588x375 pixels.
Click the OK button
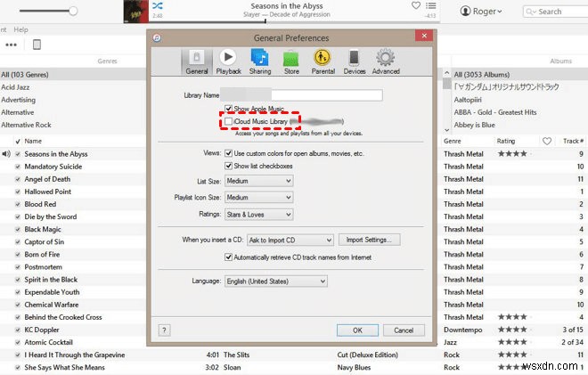point(357,330)
